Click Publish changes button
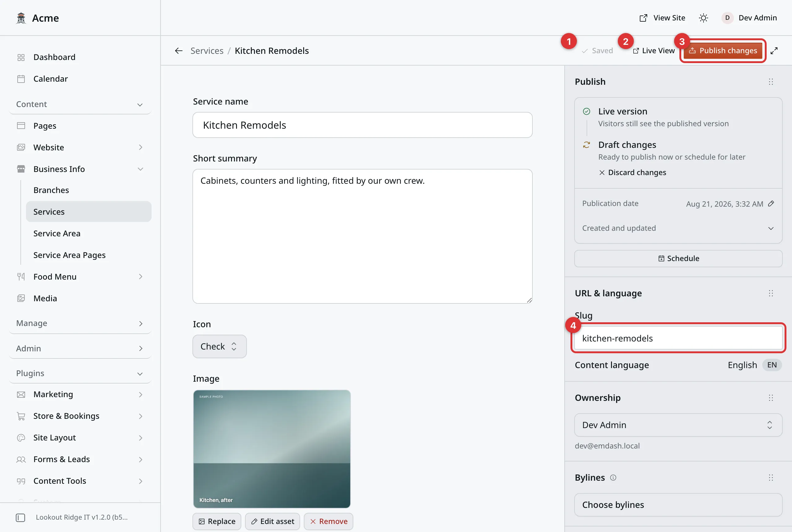 tap(723, 51)
